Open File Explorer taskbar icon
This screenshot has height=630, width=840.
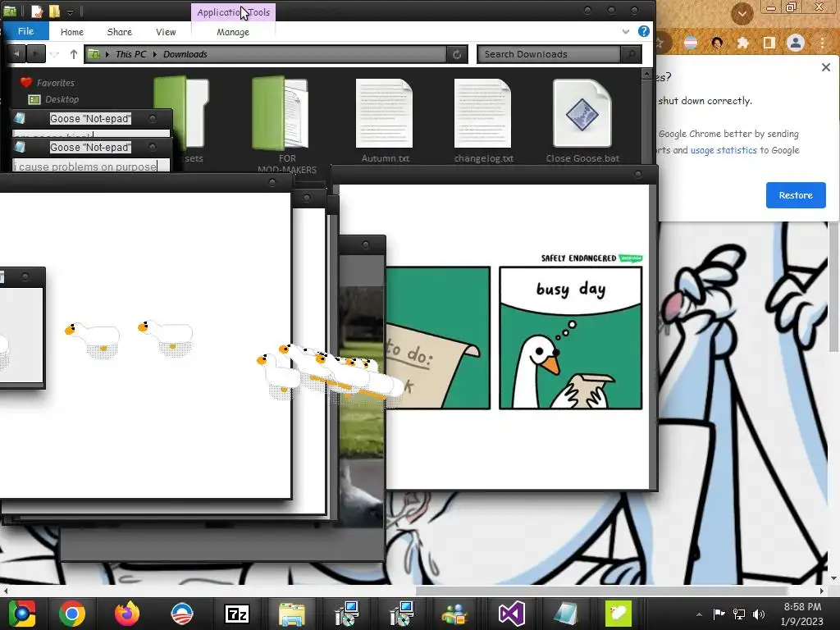coord(292,614)
